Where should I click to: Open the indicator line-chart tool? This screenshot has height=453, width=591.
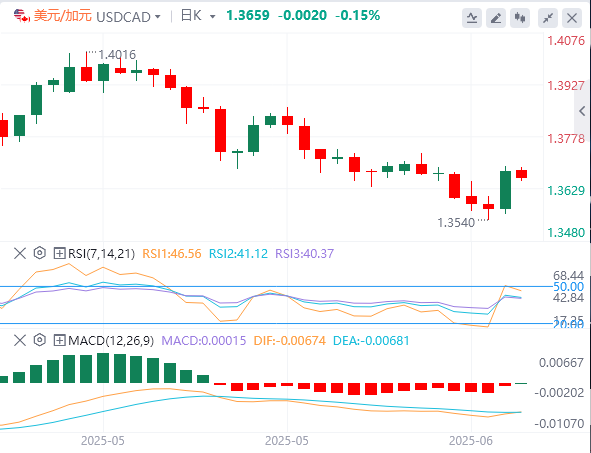pyautogui.click(x=472, y=18)
